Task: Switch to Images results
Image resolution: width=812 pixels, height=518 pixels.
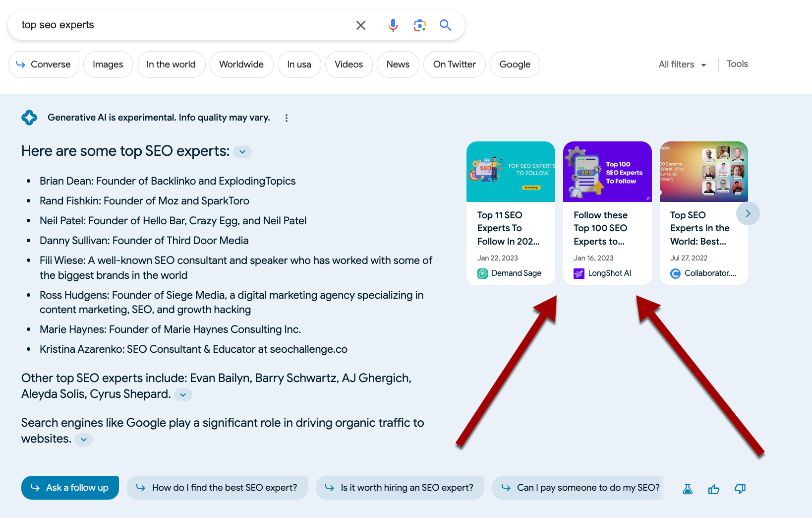Action: (x=108, y=65)
